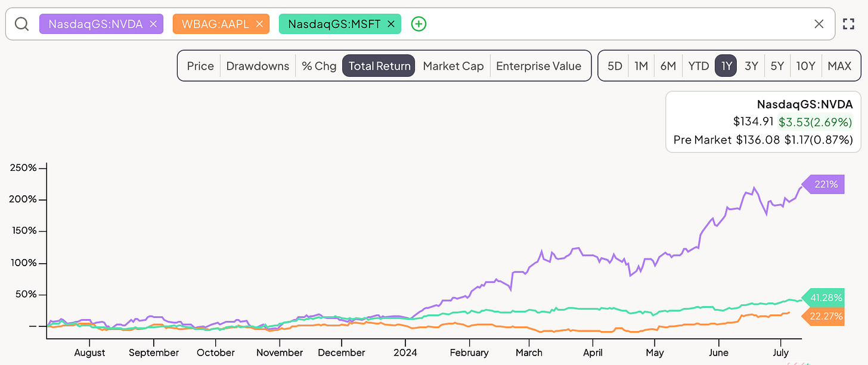Click the June x-axis label

point(719,352)
